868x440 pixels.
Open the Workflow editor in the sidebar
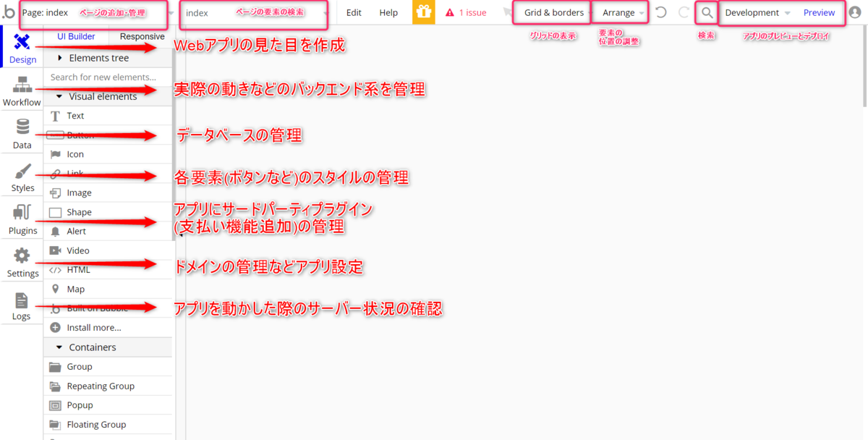[x=22, y=90]
